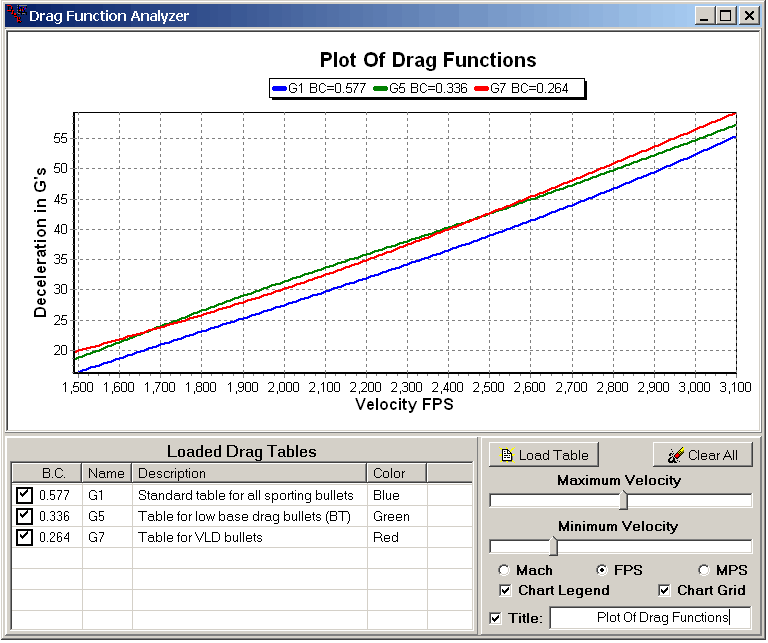Image resolution: width=768 pixels, height=643 pixels.
Task: Select the 'Table for VLD bullets' description
Action: click(200, 537)
